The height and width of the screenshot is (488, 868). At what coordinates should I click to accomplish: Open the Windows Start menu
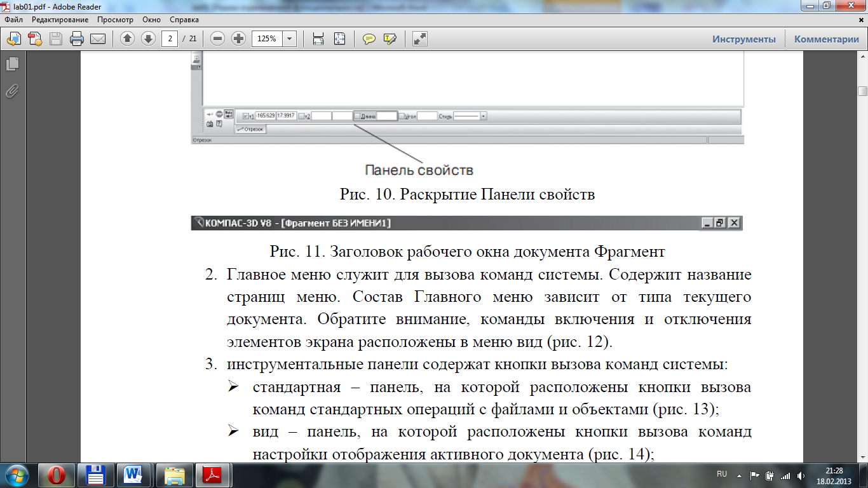pyautogui.click(x=18, y=475)
